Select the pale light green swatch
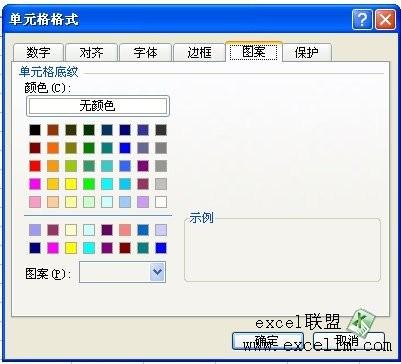Image resolution: width=401 pixels, height=364 pixels. coord(89,202)
